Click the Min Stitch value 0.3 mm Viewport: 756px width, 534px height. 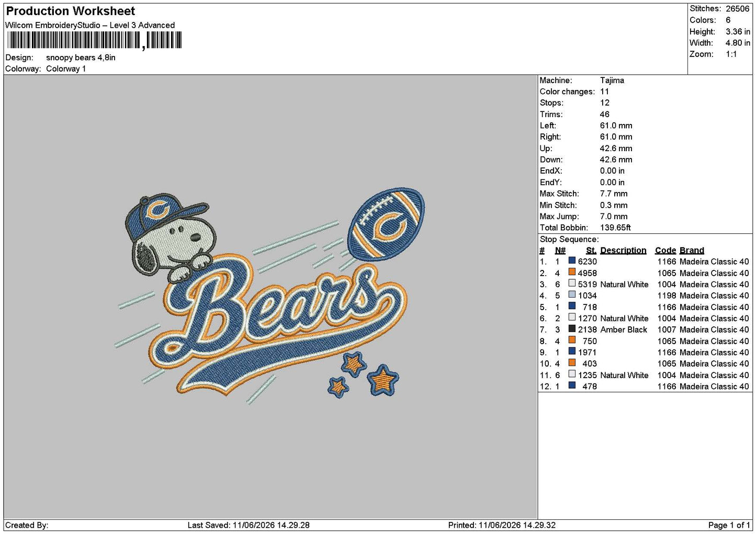click(614, 206)
